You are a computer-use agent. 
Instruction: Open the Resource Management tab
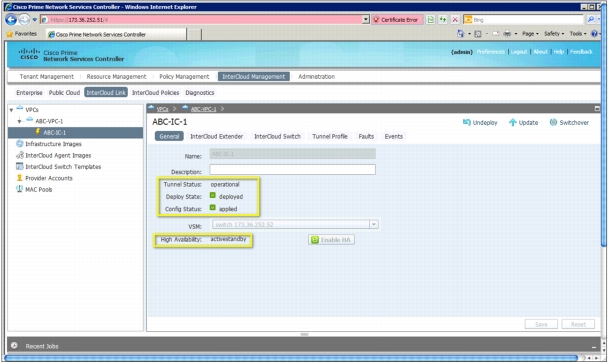(x=117, y=77)
